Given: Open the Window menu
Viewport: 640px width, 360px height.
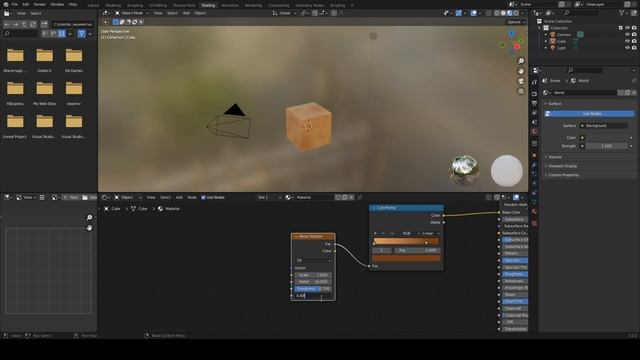Looking at the screenshot, I should tap(57, 4).
